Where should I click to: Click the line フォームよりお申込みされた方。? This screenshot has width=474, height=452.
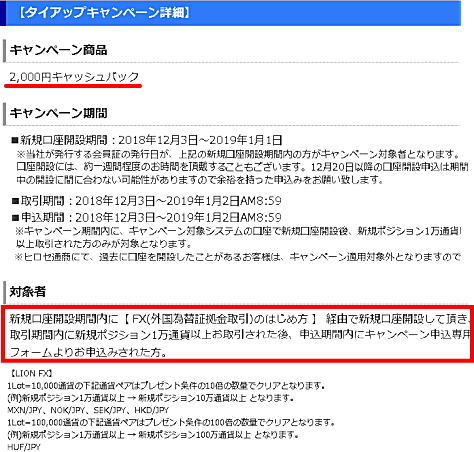88,352
